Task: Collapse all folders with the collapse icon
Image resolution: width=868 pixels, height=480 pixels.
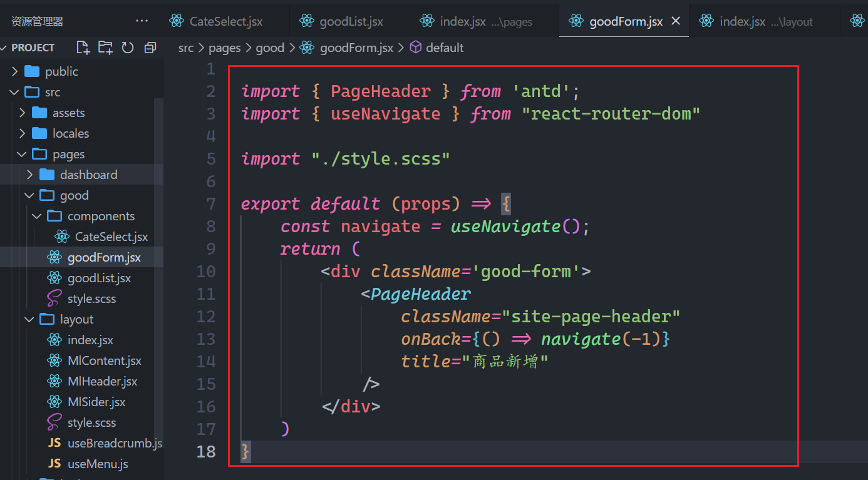Action: point(150,48)
